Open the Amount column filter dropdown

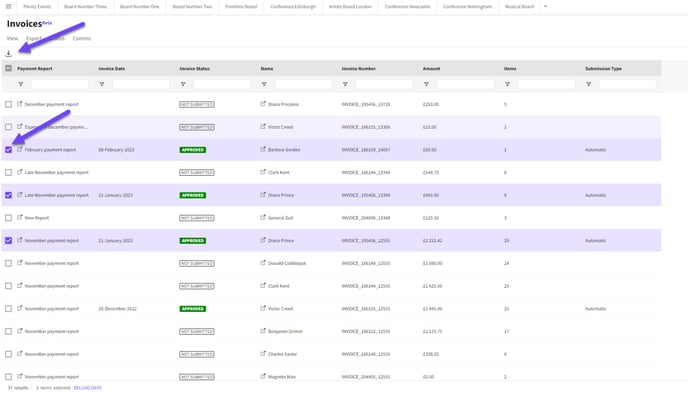click(x=426, y=84)
